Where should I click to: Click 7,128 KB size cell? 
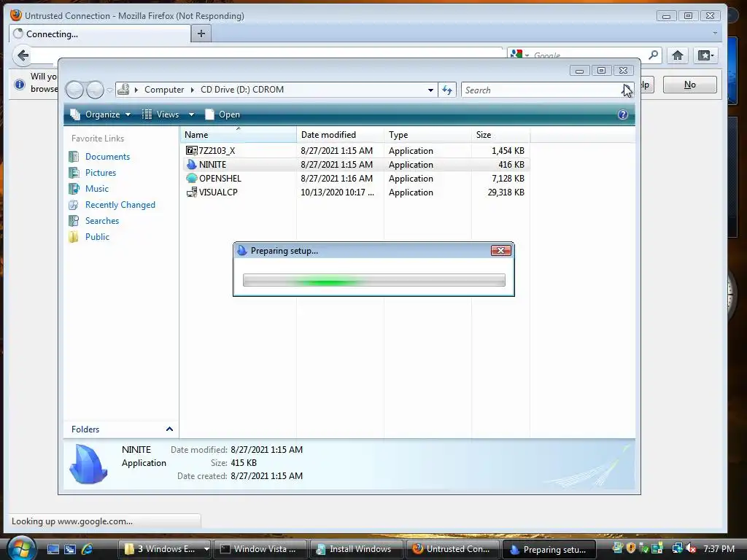(x=508, y=179)
